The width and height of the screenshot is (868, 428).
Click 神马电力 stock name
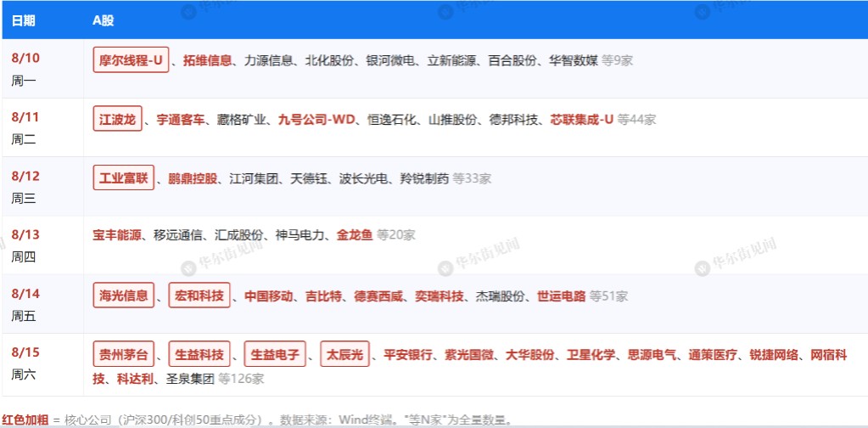tap(300, 234)
